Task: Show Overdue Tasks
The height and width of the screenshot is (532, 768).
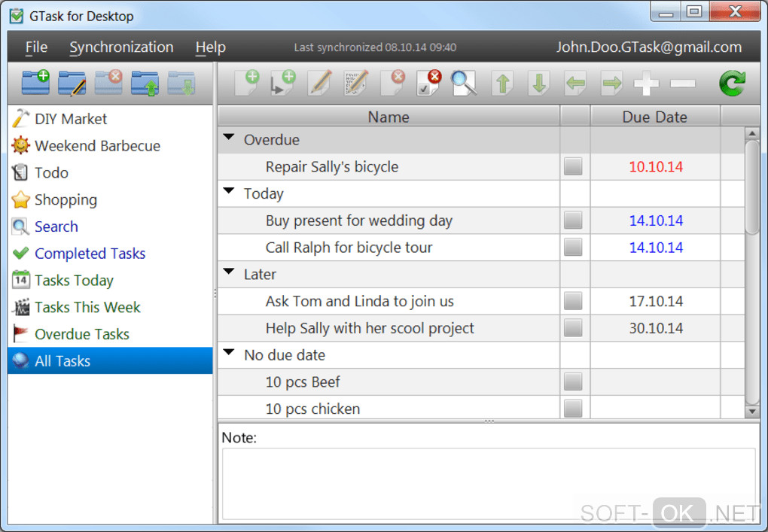Action: click(110, 334)
